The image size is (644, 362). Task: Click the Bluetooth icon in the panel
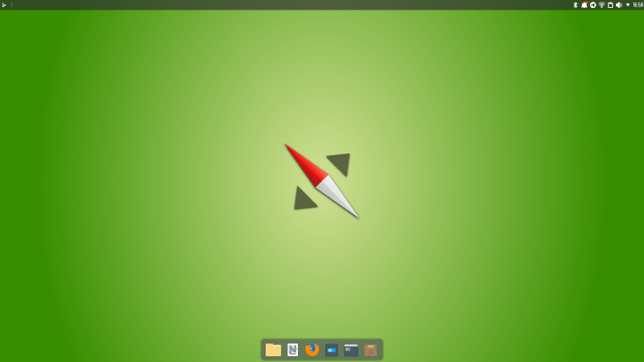(x=576, y=5)
